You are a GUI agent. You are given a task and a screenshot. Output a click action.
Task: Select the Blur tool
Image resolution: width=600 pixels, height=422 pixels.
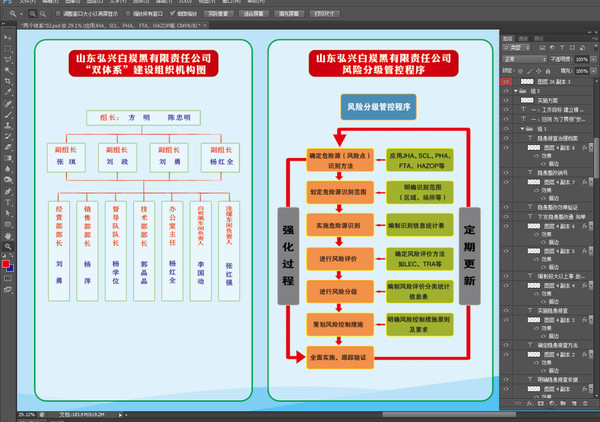[x=8, y=169]
